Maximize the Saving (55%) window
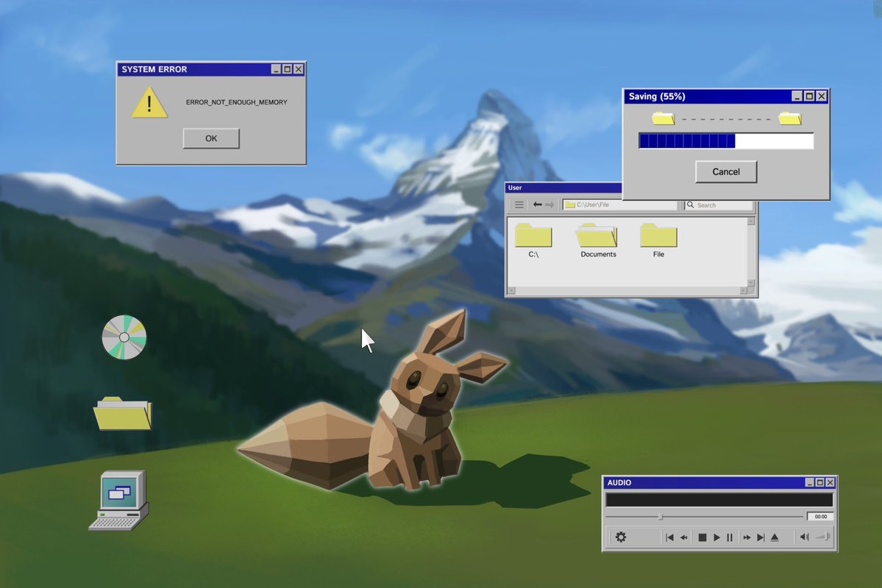Screen dimensions: 882x588 click(809, 96)
